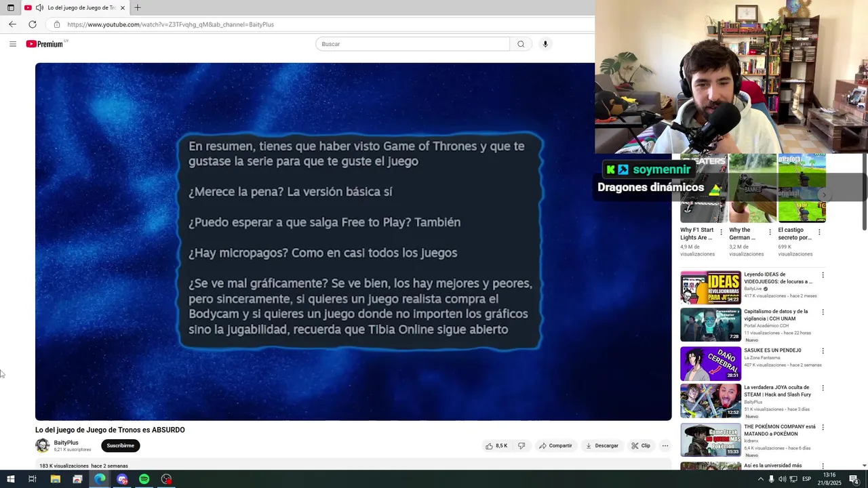Open the clock showing 13:16 21/8/2025
This screenshot has width=868, height=488.
(x=829, y=479)
